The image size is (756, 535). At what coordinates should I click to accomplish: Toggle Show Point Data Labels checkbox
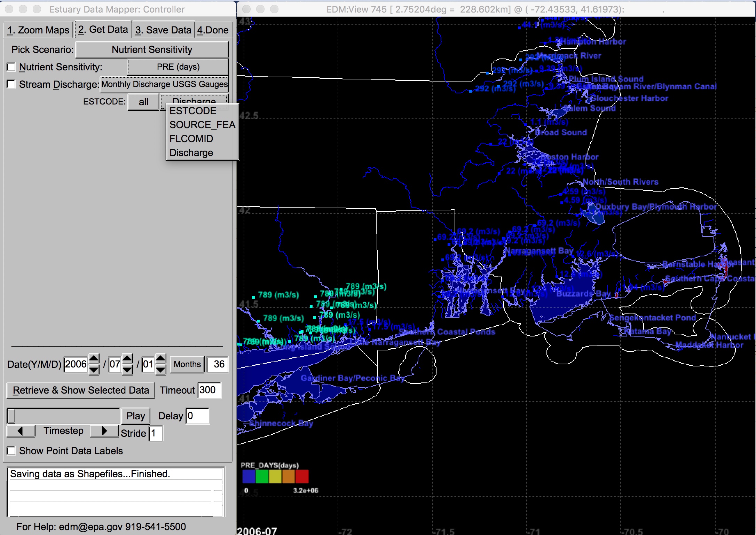(11, 451)
